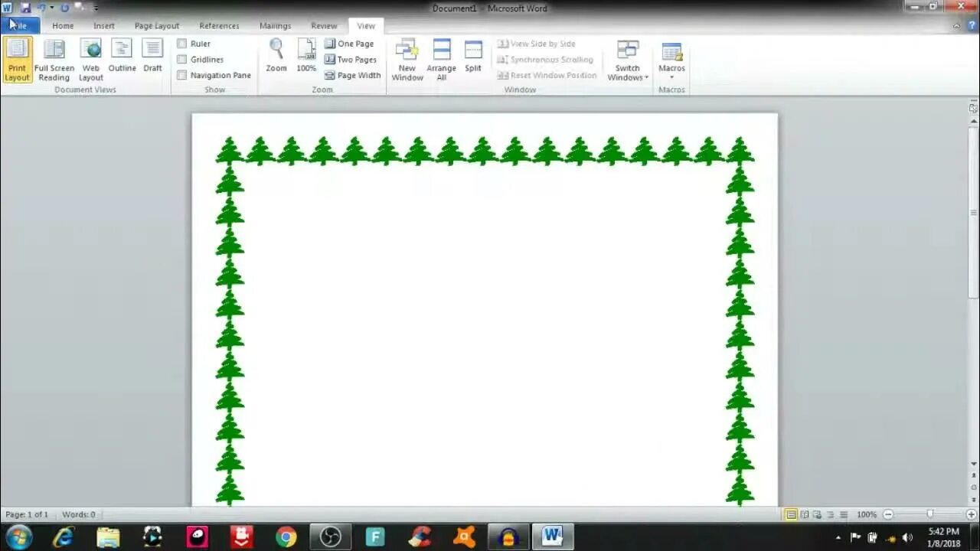The width and height of the screenshot is (980, 551).
Task: Switch to Outline view
Action: click(122, 55)
